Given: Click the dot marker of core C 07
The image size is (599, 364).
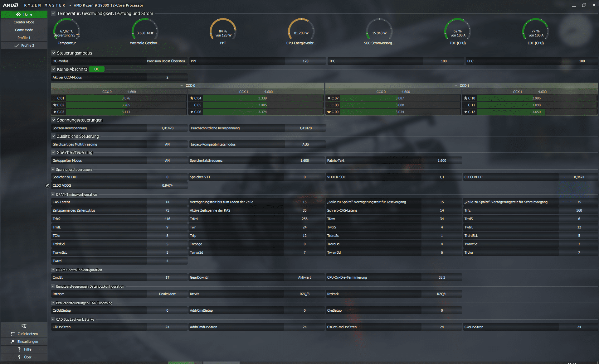Looking at the screenshot, I should click(x=329, y=98).
